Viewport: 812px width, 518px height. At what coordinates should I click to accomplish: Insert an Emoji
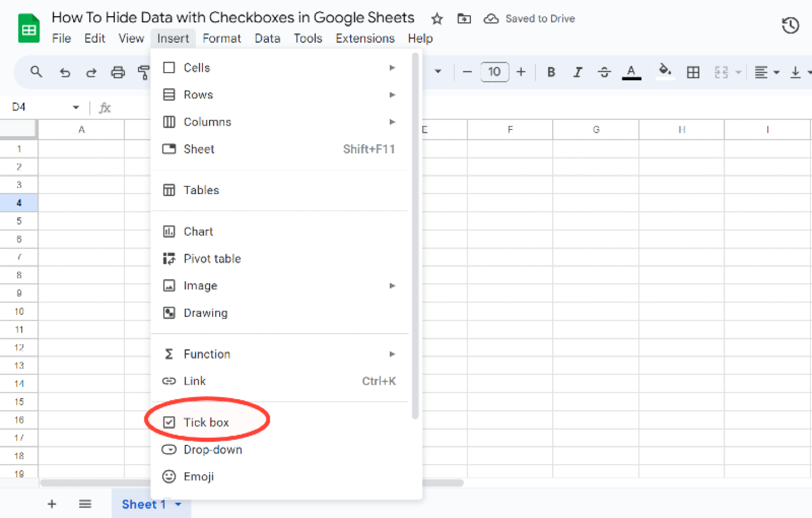(x=279, y=476)
